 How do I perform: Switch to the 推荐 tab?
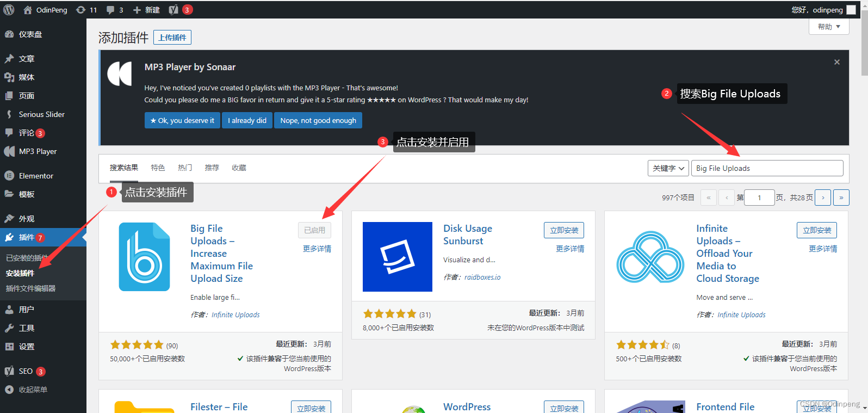(212, 168)
